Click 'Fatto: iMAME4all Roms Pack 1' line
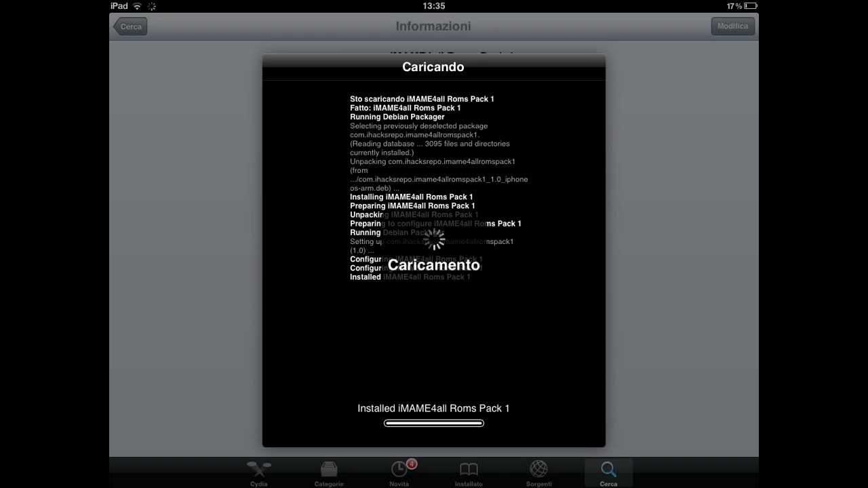 pyautogui.click(x=405, y=108)
